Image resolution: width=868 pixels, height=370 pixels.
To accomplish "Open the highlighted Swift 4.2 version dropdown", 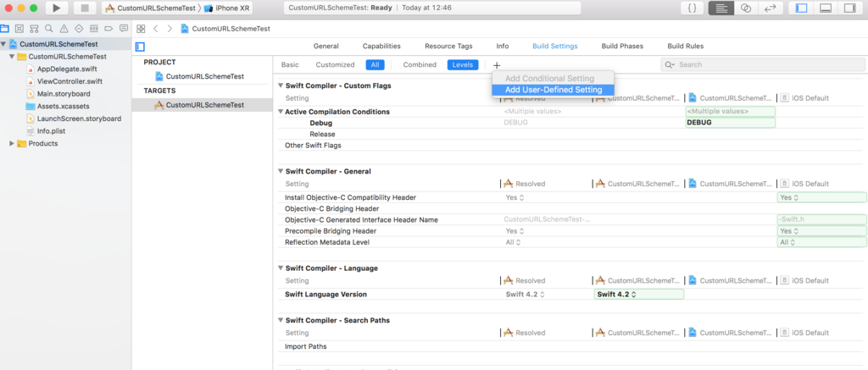I will [x=638, y=295].
